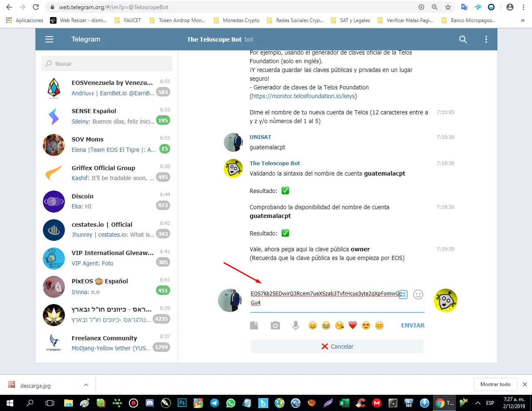
Task: Open the PixEOS Español chat
Action: coord(106,286)
